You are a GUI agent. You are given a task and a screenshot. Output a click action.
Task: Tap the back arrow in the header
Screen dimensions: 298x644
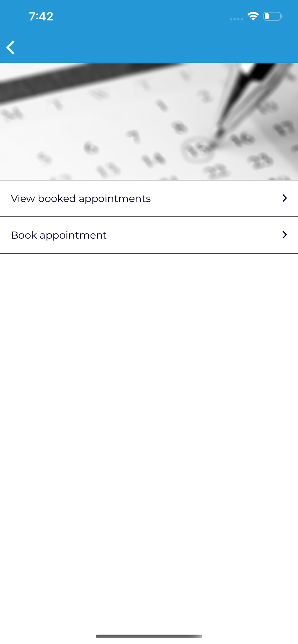(11, 48)
